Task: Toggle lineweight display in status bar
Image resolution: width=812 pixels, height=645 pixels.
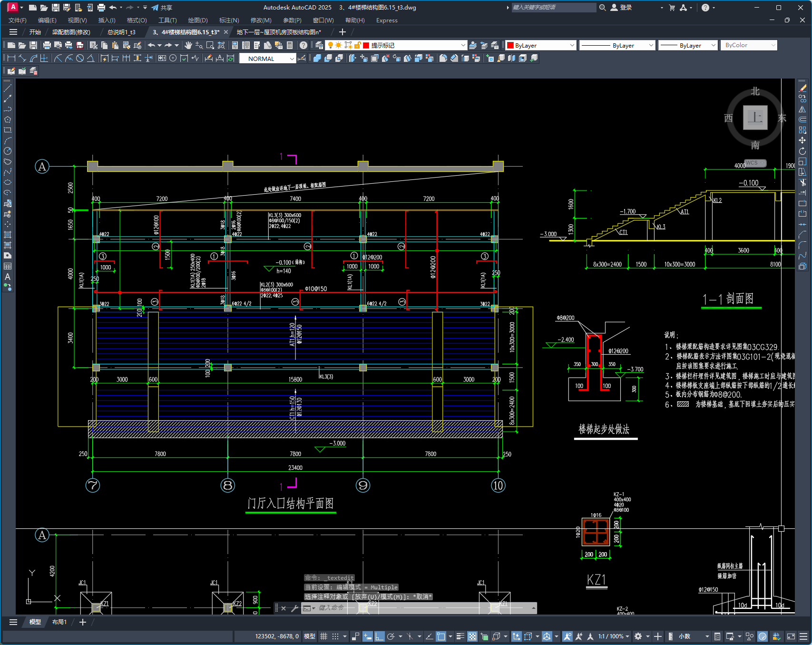Action: tap(460, 636)
